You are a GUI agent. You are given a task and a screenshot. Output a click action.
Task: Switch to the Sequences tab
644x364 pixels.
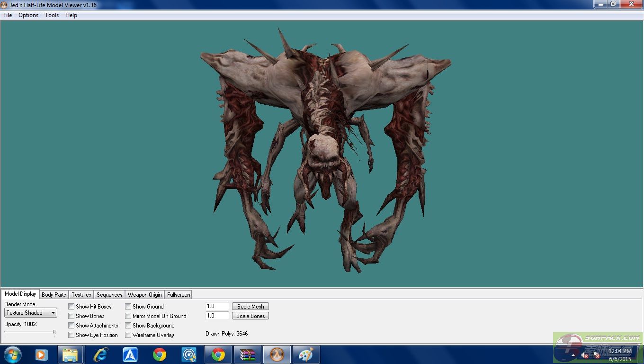pos(109,295)
